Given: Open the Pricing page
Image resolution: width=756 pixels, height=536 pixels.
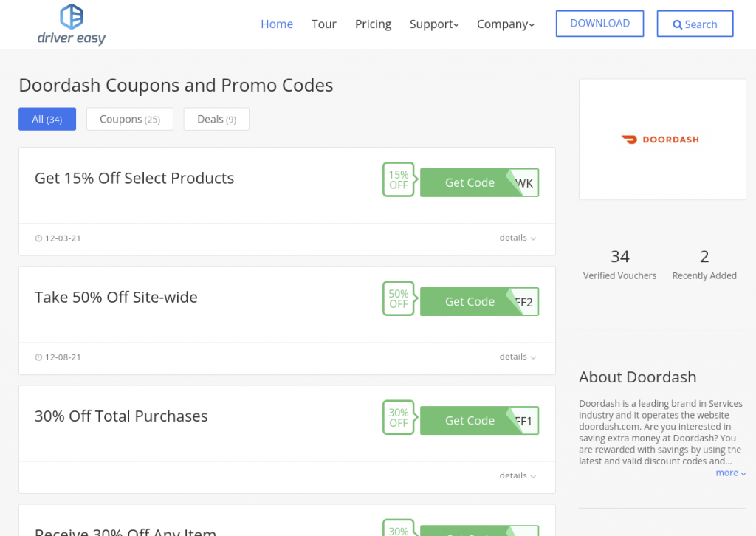Looking at the screenshot, I should [x=373, y=24].
